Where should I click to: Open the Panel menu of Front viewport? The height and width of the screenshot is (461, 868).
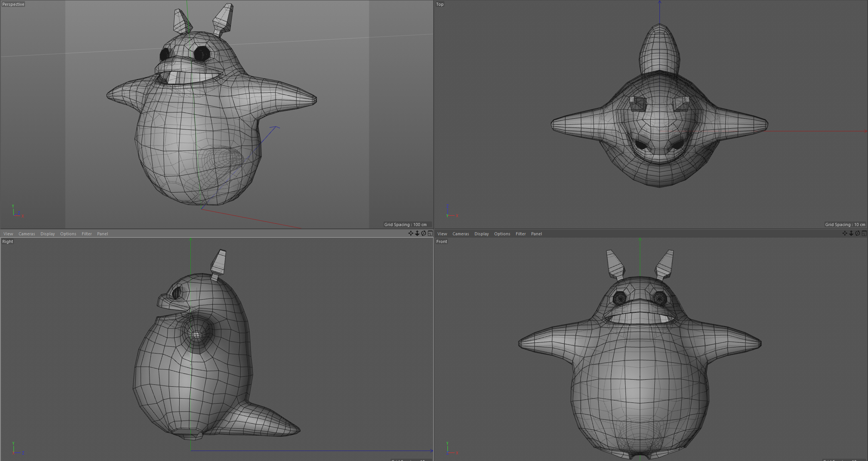coord(537,234)
